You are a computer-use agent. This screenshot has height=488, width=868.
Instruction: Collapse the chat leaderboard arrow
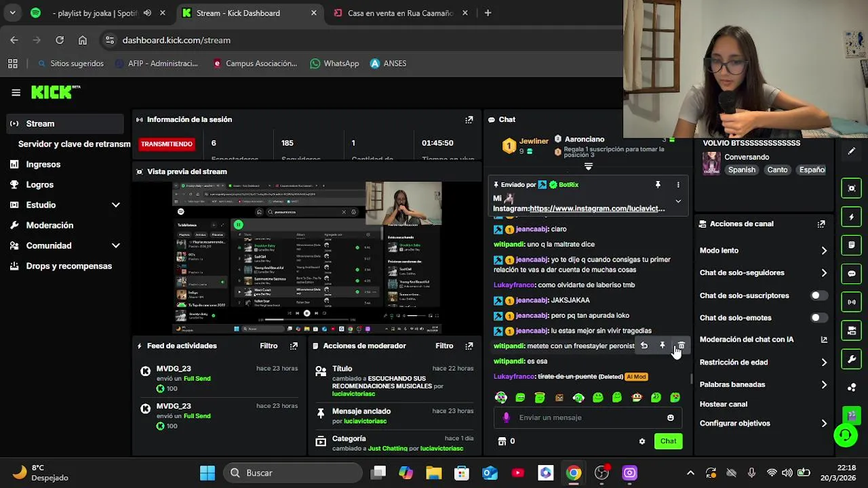(588, 166)
